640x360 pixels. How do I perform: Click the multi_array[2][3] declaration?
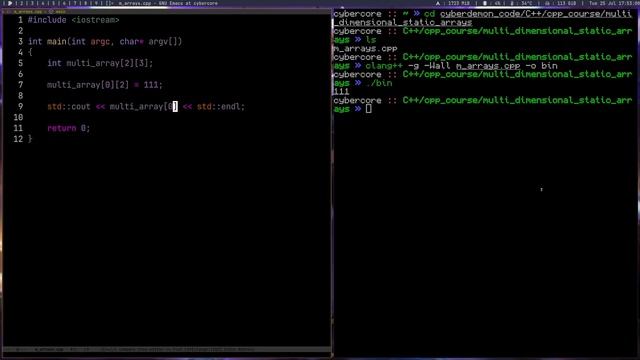click(x=100, y=63)
